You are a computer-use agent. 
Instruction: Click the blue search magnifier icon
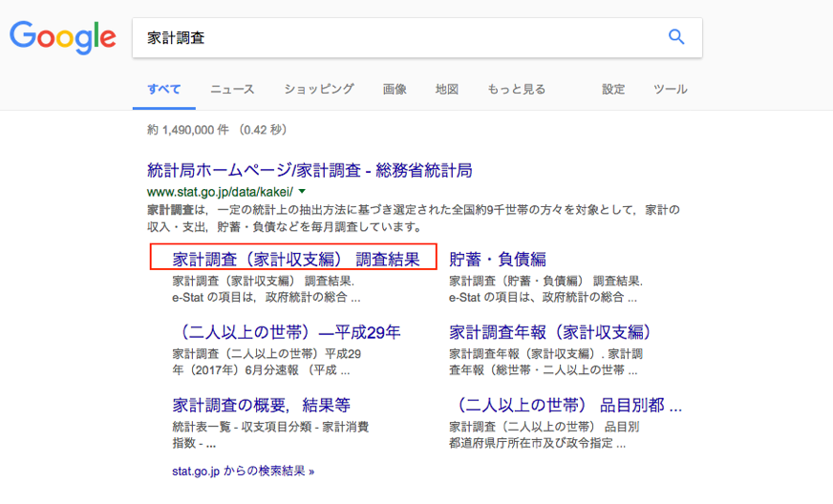coord(675,36)
